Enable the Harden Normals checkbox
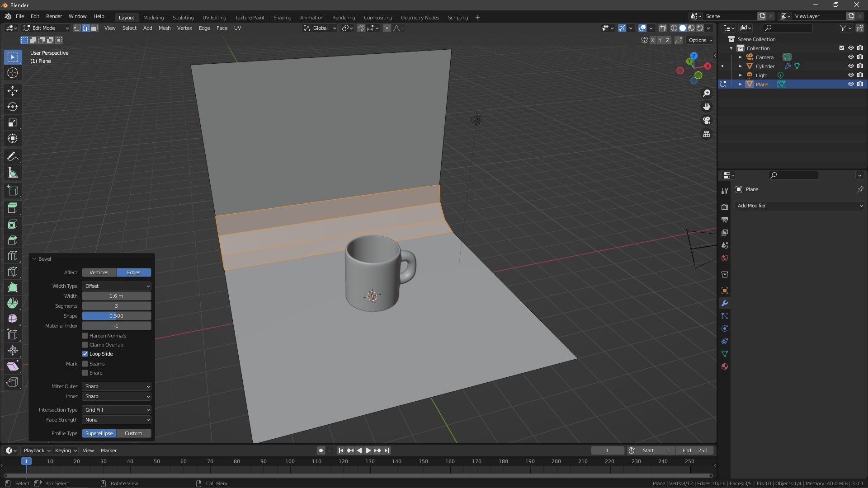This screenshot has height=488, width=868. pyautogui.click(x=85, y=336)
